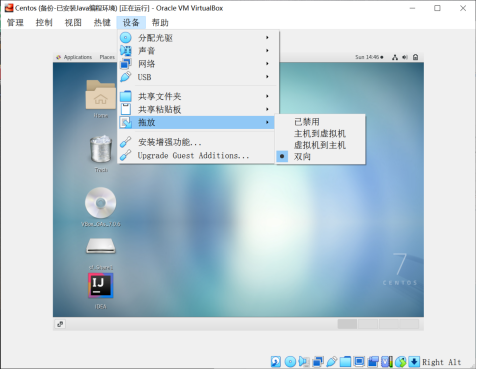This screenshot has width=477, height=370.
Task: Maximize the VirtualBox window
Action: coord(437,8)
